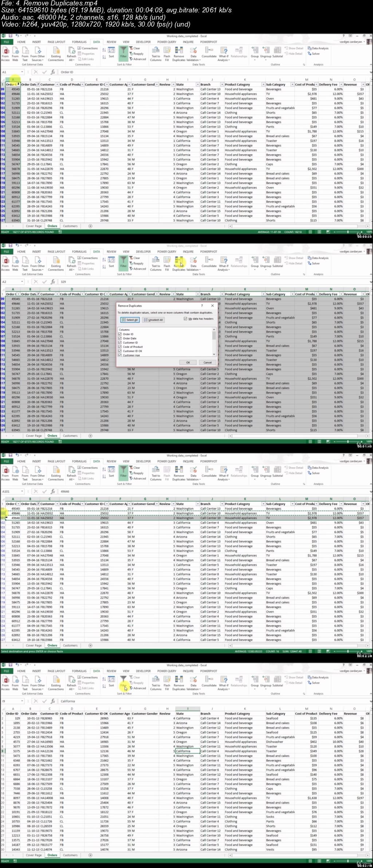Toggle the My data has headers checkbox
Image resolution: width=373 pixels, height=868 pixels.
[186, 318]
